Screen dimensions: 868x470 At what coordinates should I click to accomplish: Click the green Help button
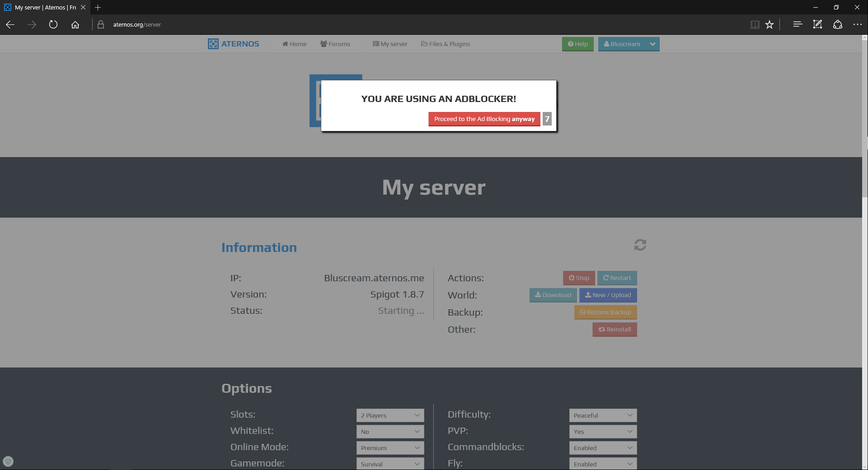[x=578, y=44]
